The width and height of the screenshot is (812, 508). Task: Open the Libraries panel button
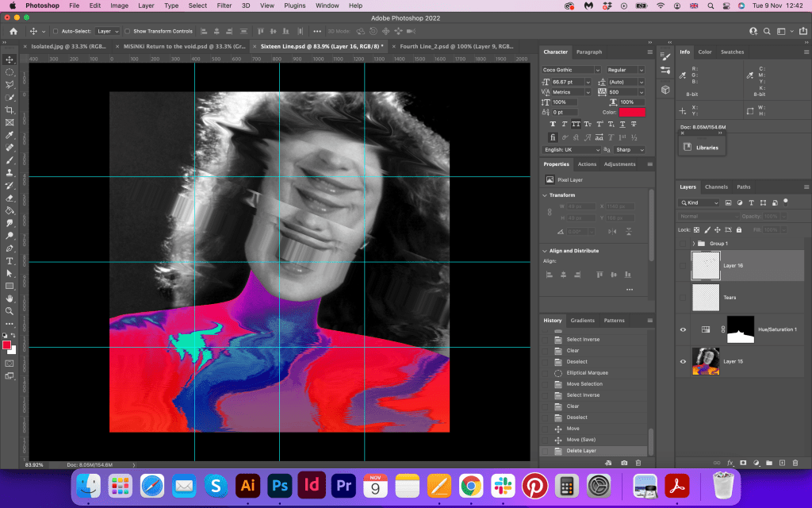coord(701,147)
